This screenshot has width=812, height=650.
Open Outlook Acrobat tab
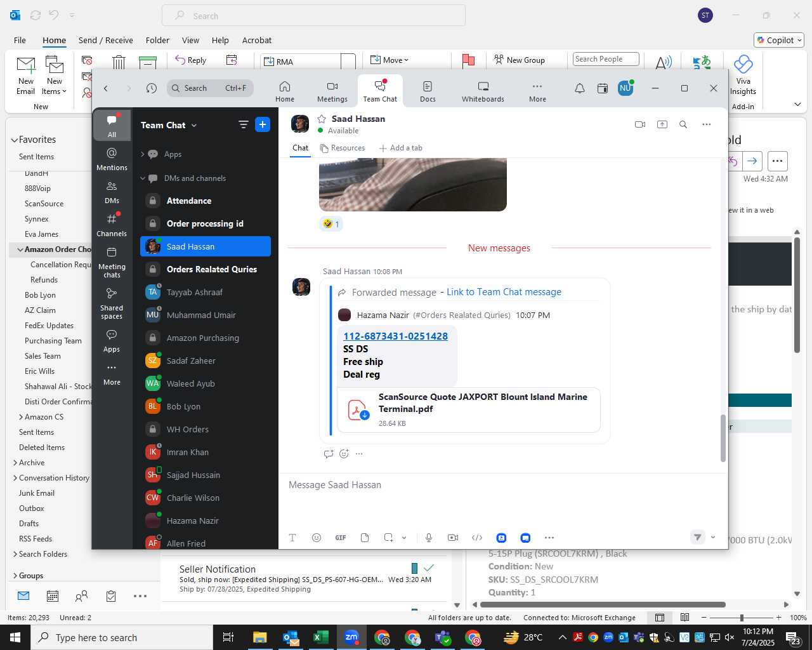[x=257, y=40]
